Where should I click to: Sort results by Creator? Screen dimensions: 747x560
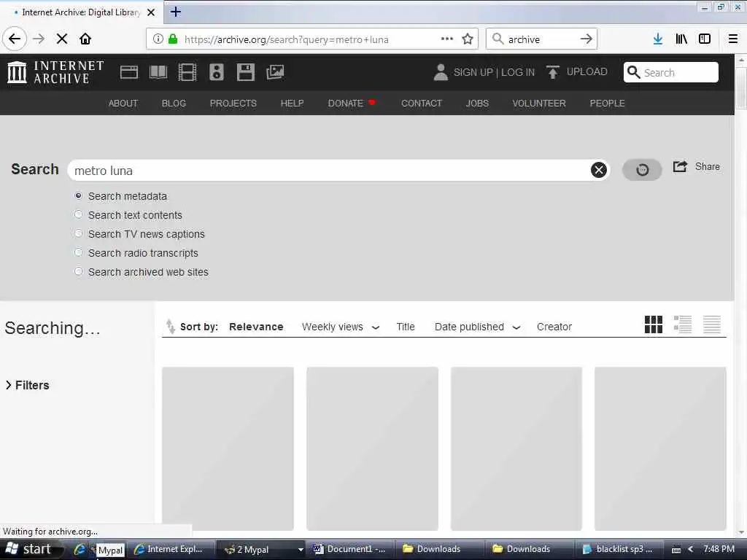coord(554,327)
